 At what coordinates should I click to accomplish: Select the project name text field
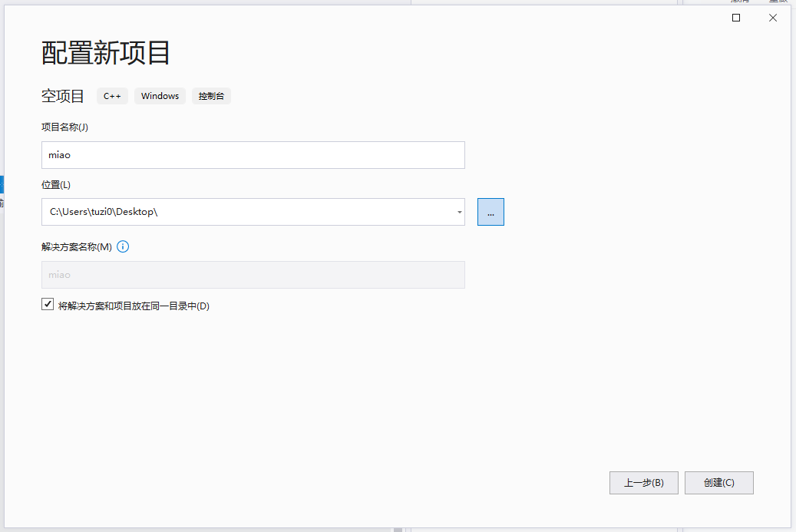(x=253, y=155)
